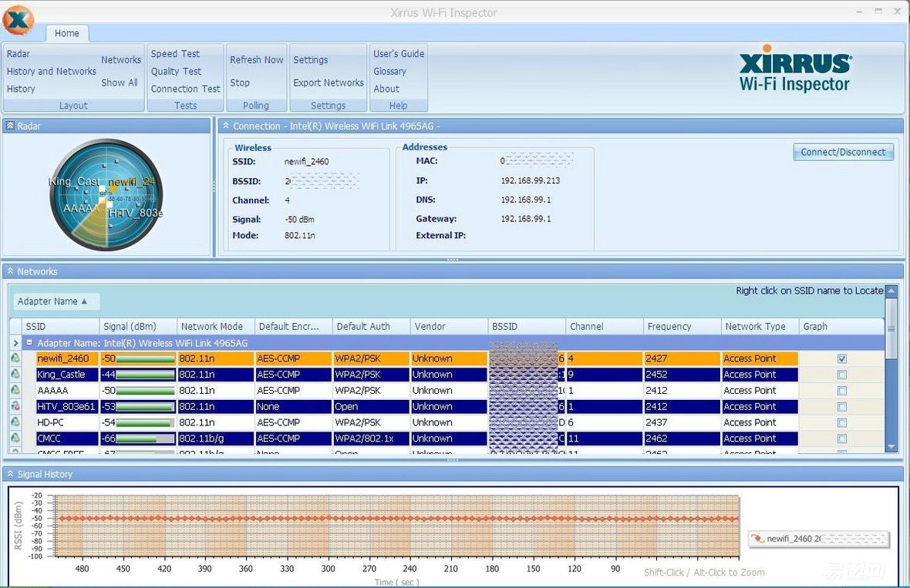This screenshot has width=910, height=588.
Task: Tick the Graph checkbox for CMCC
Action: click(842, 439)
